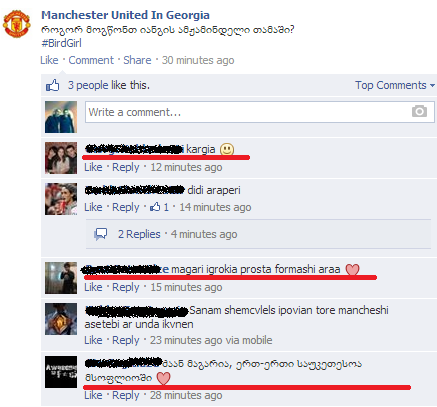The image size is (437, 407).
Task: Click heart emoticon after formashi araa
Action: pos(352,269)
